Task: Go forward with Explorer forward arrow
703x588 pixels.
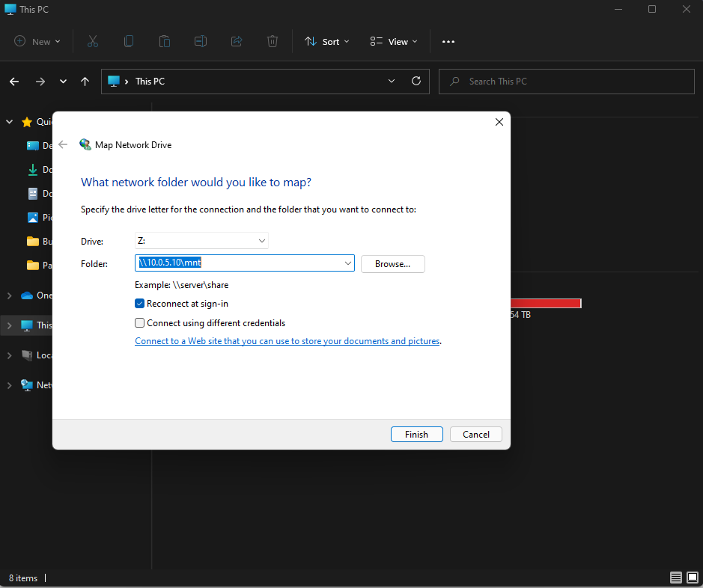Action: pyautogui.click(x=40, y=82)
